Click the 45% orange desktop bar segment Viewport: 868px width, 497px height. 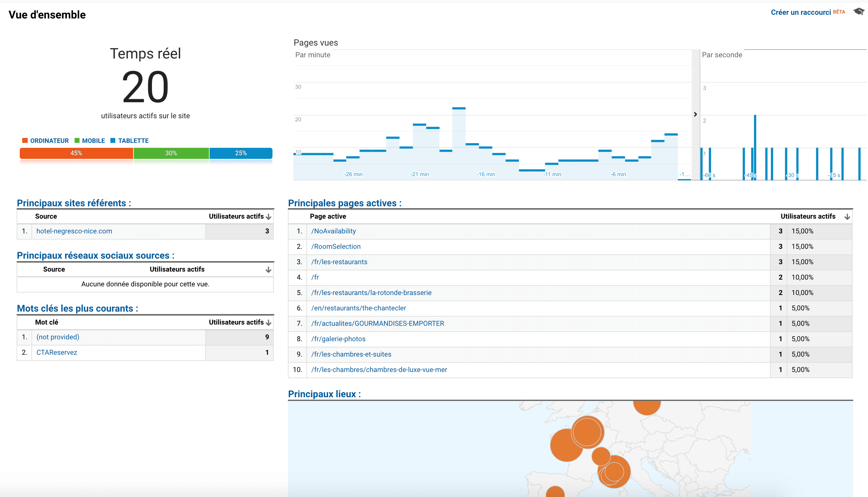click(x=76, y=153)
